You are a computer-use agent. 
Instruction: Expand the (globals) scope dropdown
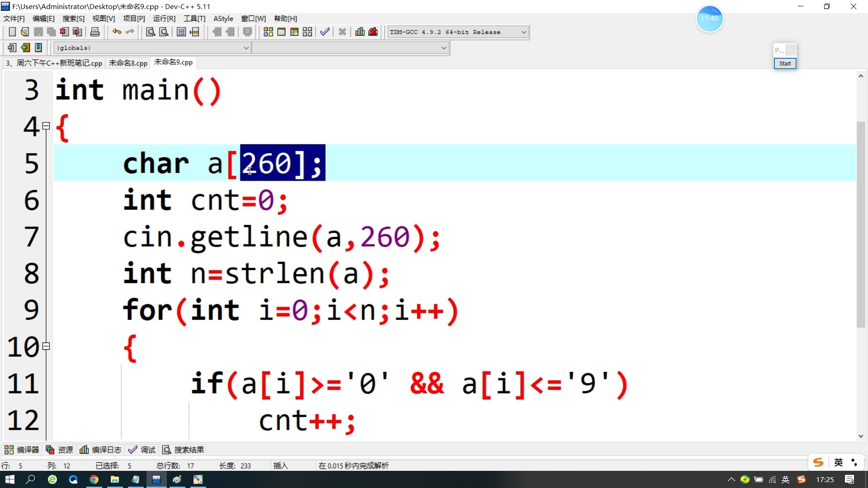click(x=152, y=48)
